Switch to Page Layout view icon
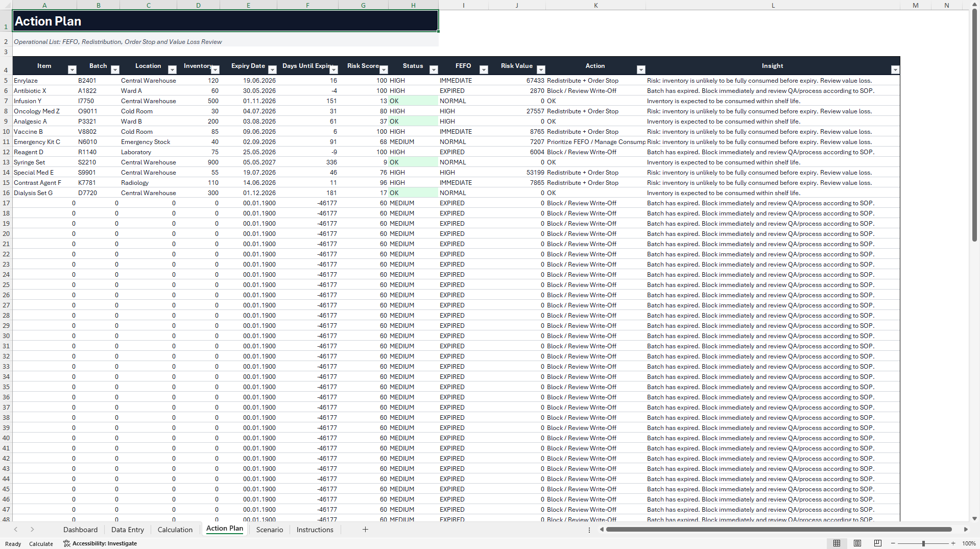The width and height of the screenshot is (980, 549). (857, 543)
